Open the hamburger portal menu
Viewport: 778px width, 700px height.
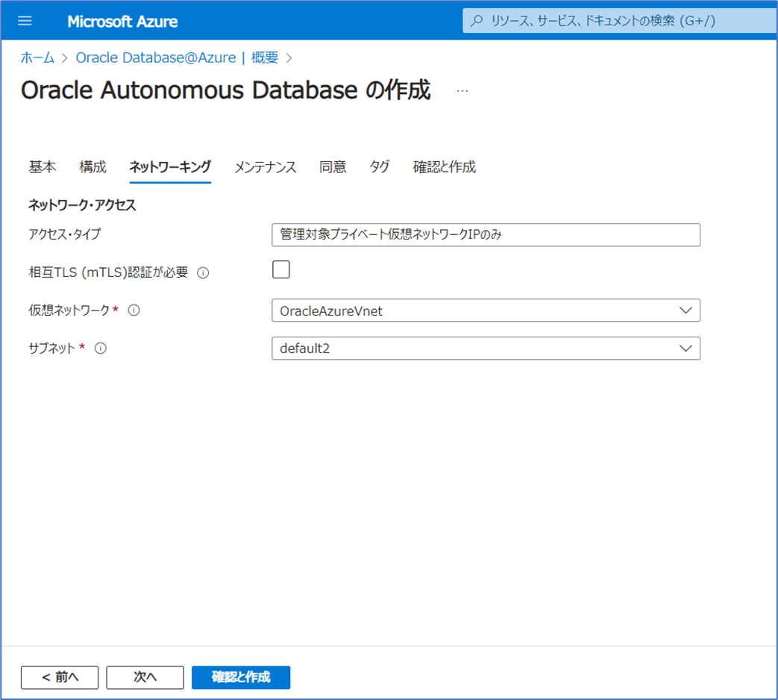(x=25, y=21)
